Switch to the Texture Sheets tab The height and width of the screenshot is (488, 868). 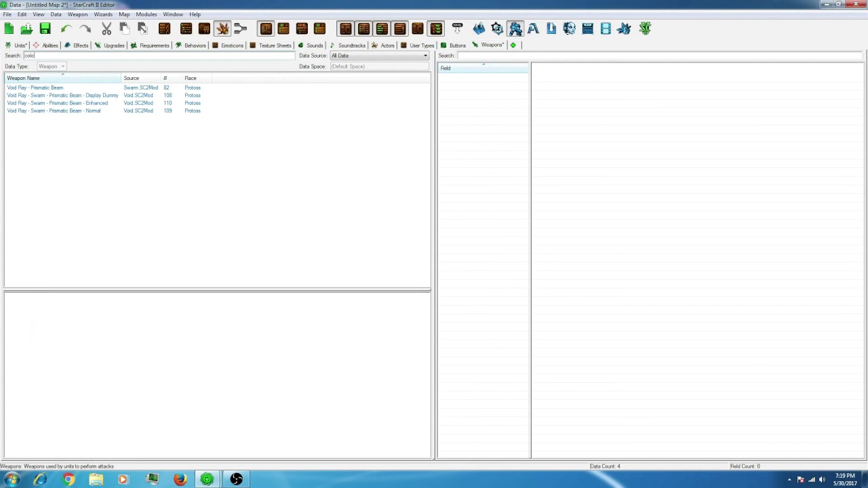click(x=271, y=45)
